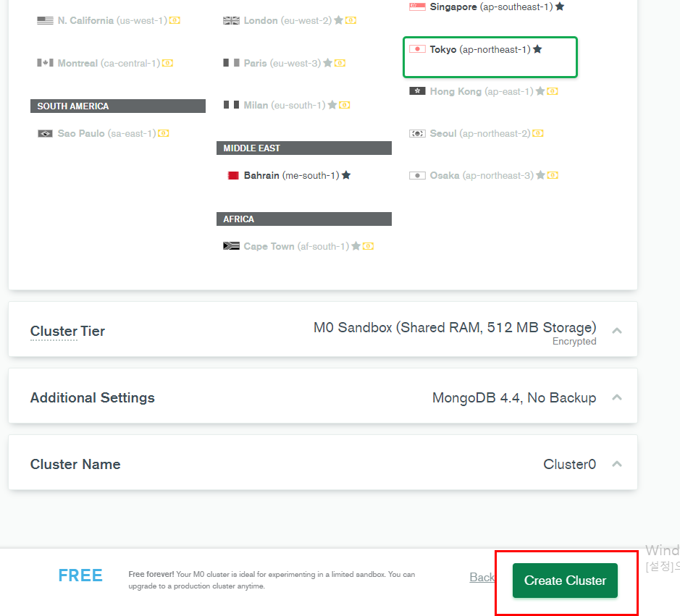Screen dimensions: 680x616
Task: Choose the Bahrain (me-south-1) region
Action: 289,176
